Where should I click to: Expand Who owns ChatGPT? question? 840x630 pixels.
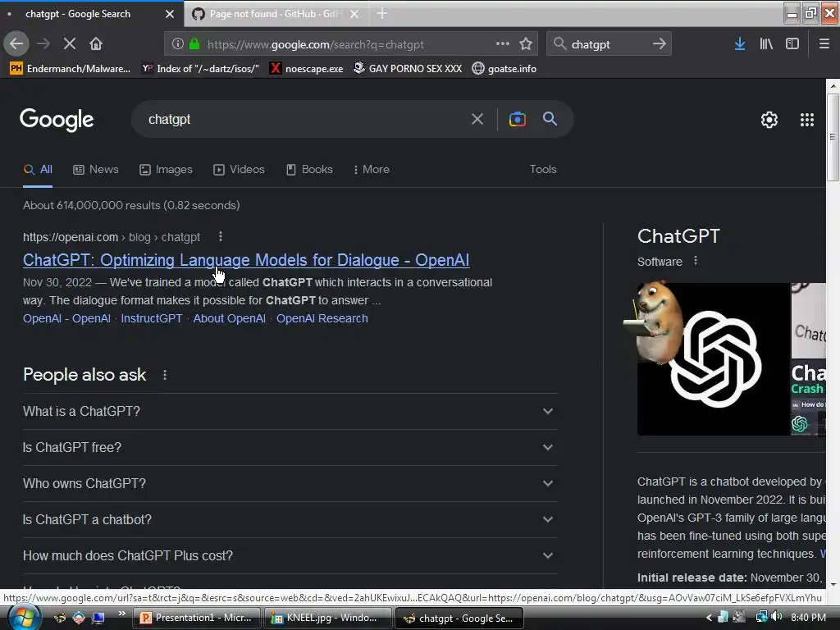tap(290, 483)
